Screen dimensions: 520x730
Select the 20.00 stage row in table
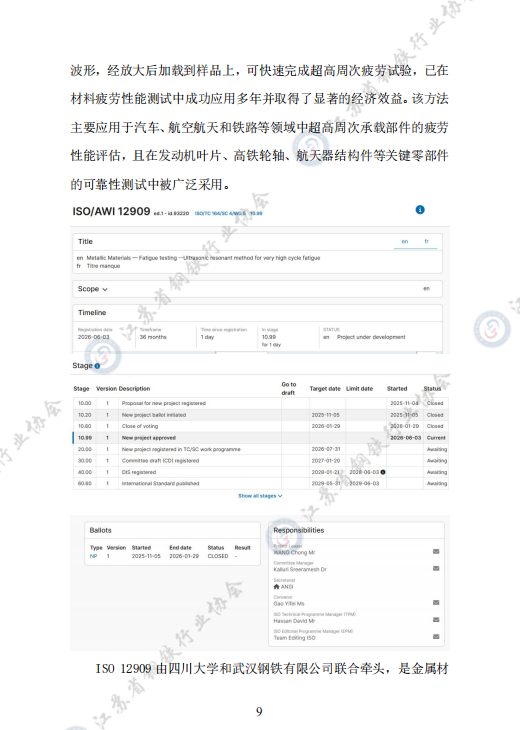[260, 449]
